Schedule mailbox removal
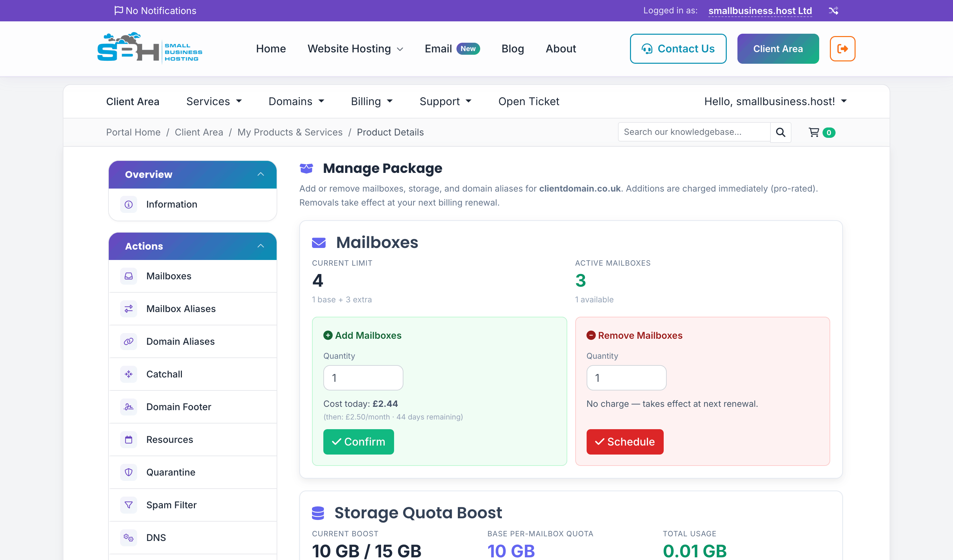Viewport: 953px width, 560px height. coord(625,442)
